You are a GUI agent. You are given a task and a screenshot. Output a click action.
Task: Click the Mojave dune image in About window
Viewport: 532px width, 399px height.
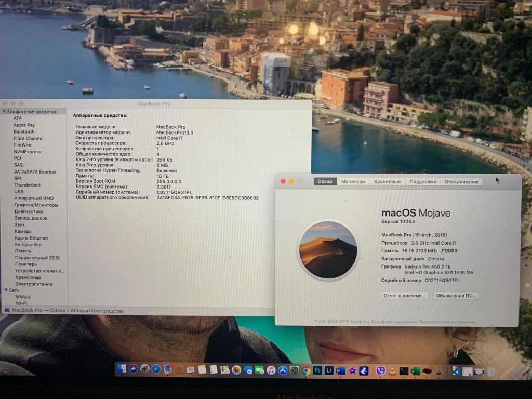coord(328,250)
